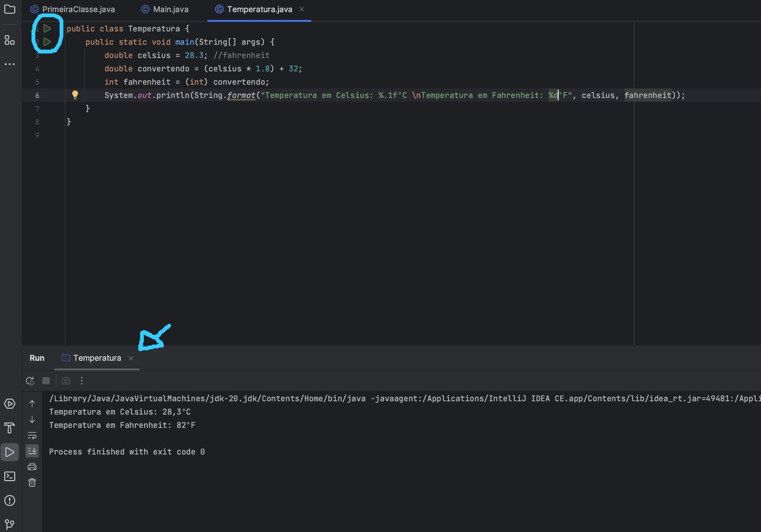Open the Services tool window icon
The image size is (761, 532).
pyautogui.click(x=10, y=404)
